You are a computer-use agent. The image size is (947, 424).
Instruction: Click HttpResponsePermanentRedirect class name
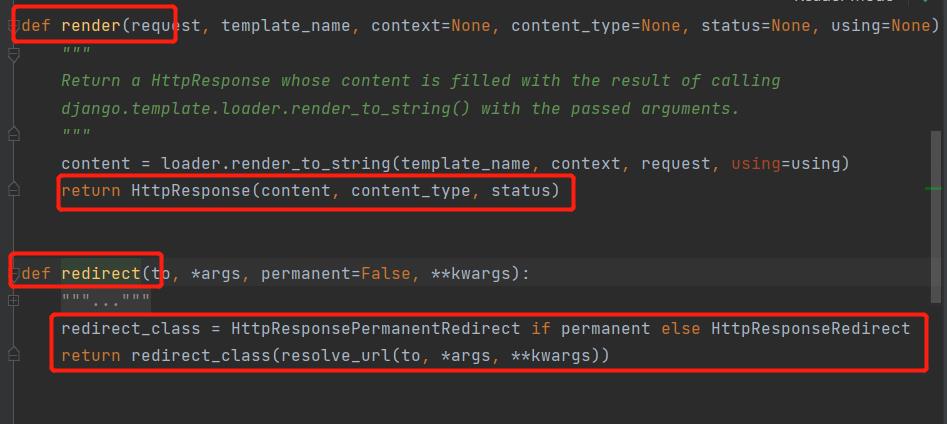[375, 328]
